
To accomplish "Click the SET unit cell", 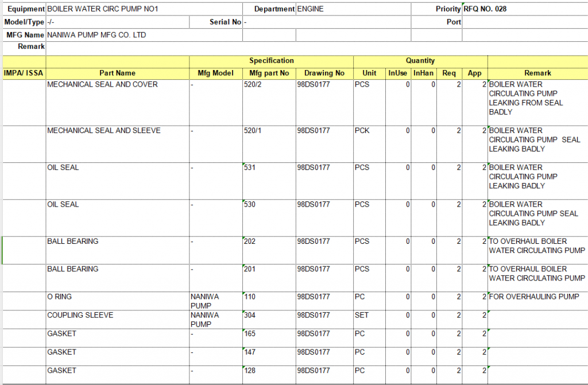I will click(362, 316).
